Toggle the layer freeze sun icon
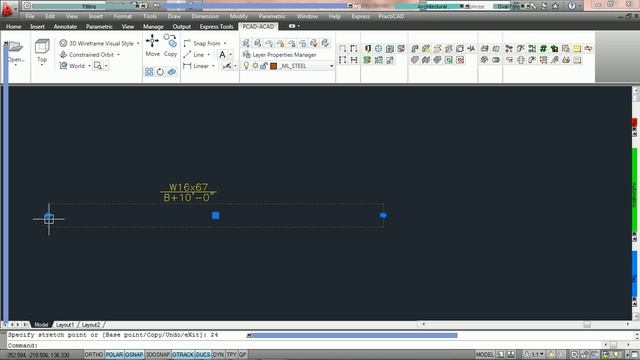 coord(255,66)
